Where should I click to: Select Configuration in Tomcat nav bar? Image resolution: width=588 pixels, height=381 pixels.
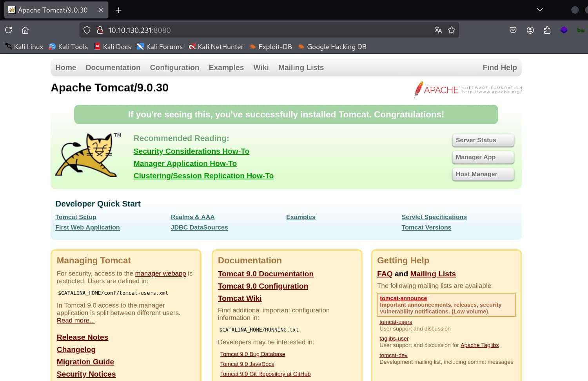174,67
